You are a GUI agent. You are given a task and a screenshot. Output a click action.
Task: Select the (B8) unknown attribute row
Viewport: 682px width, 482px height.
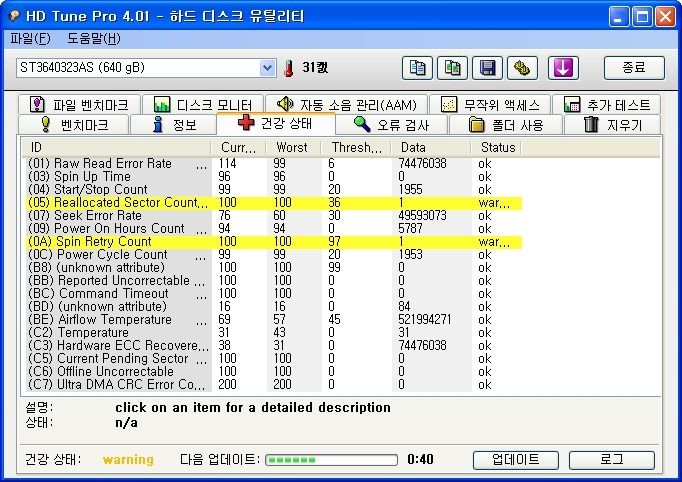pyautogui.click(x=272, y=268)
